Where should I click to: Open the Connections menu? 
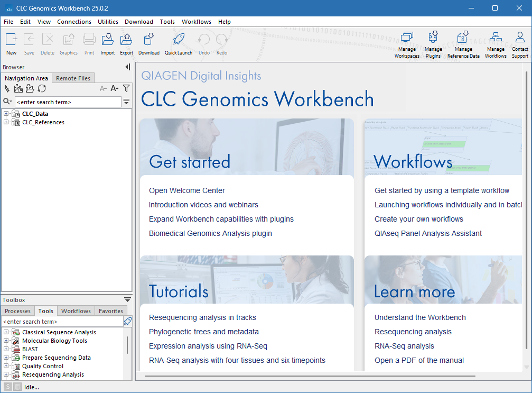(74, 22)
